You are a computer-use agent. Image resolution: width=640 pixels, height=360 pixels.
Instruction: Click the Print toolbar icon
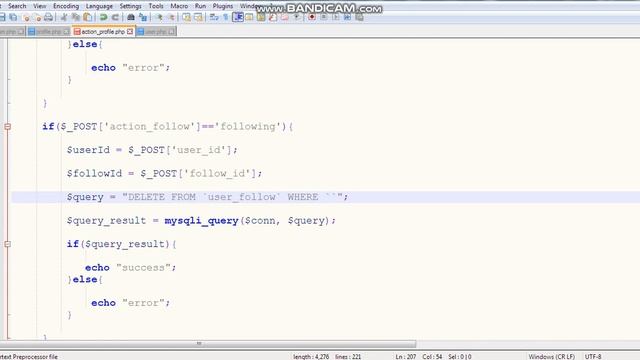[49, 17]
